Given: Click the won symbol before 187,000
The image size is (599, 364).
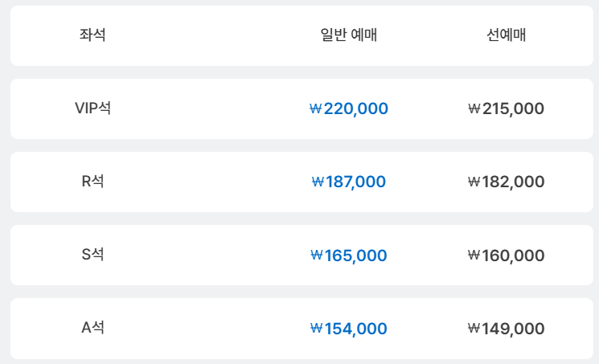Looking at the screenshot, I should point(318,182).
